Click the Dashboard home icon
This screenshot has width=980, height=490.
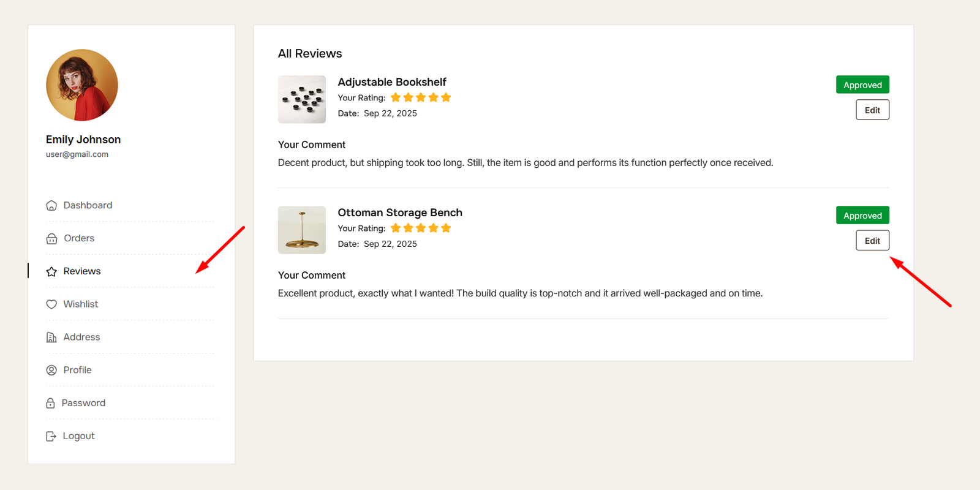pyautogui.click(x=51, y=206)
